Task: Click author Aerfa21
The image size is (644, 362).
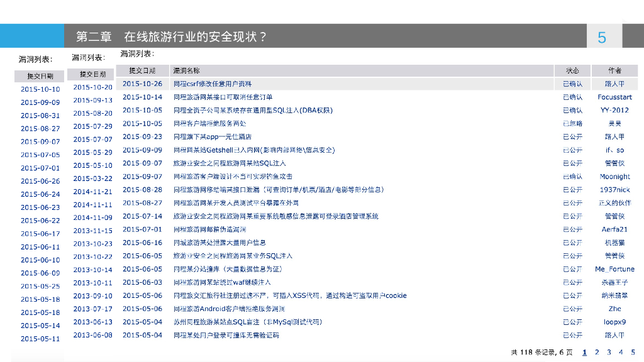Action: (x=614, y=229)
